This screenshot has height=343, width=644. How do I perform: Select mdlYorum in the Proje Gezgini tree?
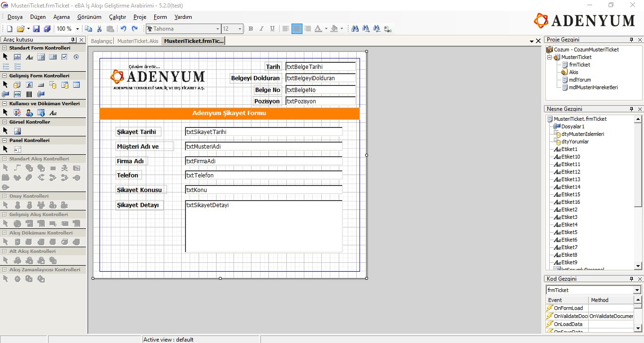[579, 80]
